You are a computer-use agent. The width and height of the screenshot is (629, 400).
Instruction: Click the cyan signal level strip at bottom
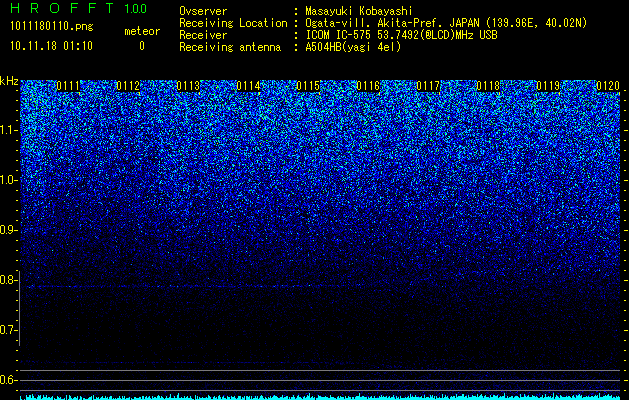tap(320, 397)
